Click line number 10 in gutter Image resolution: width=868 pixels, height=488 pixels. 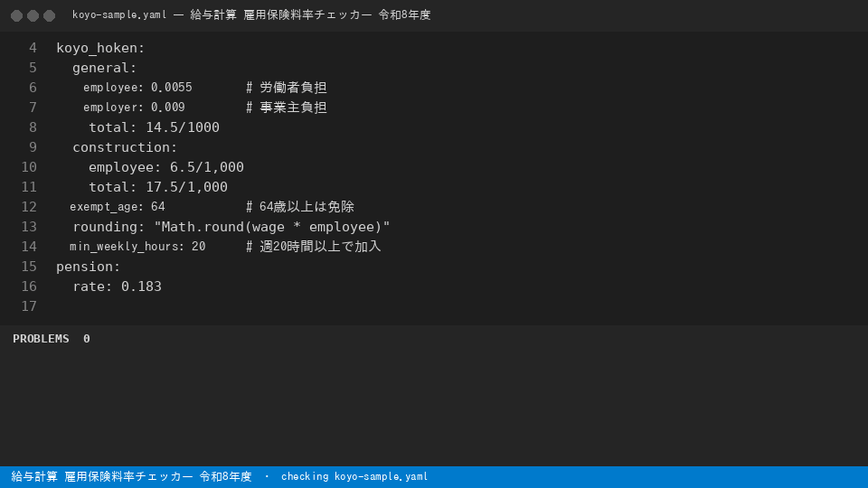pos(29,167)
